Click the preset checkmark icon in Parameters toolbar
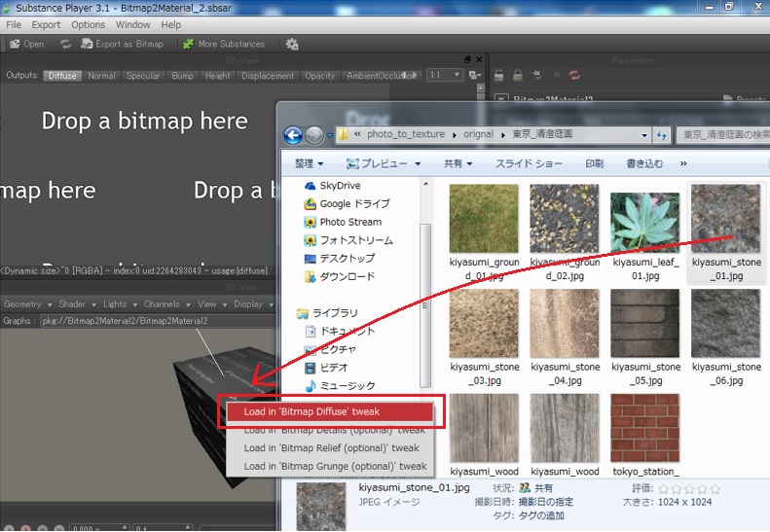This screenshot has height=532, width=770. pyautogui.click(x=536, y=75)
